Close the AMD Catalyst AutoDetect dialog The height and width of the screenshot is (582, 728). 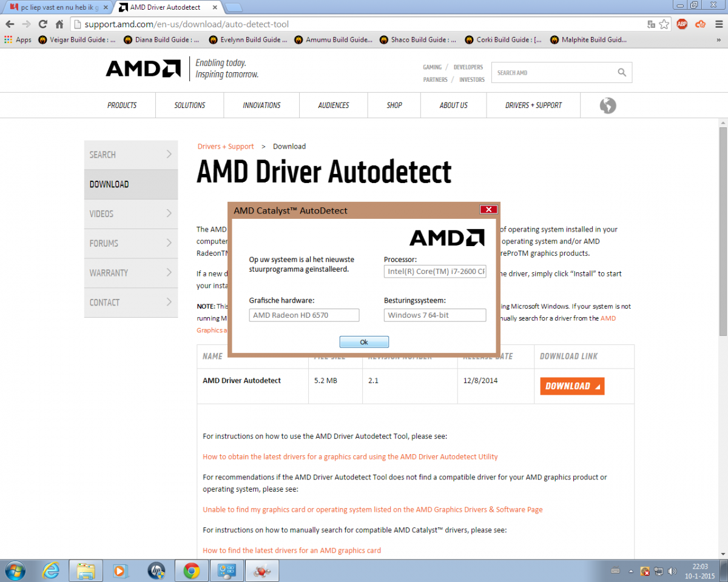click(x=488, y=210)
